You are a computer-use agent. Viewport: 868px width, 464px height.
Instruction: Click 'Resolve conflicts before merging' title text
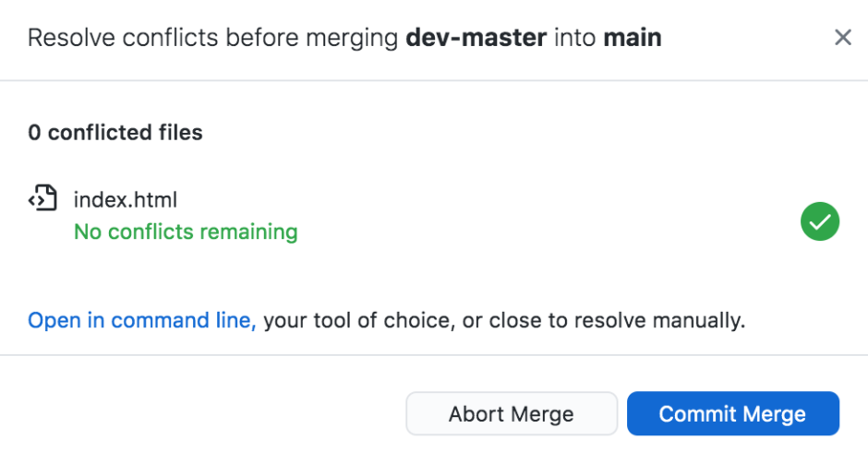click(x=212, y=38)
